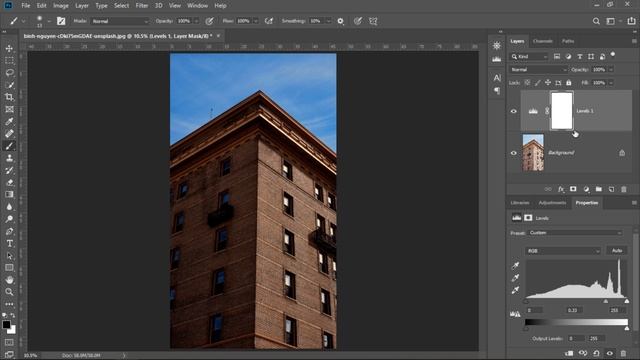Reset Levels adjustment to defaults
Image resolution: width=640 pixels, height=360 pixels.
[x=596, y=353]
